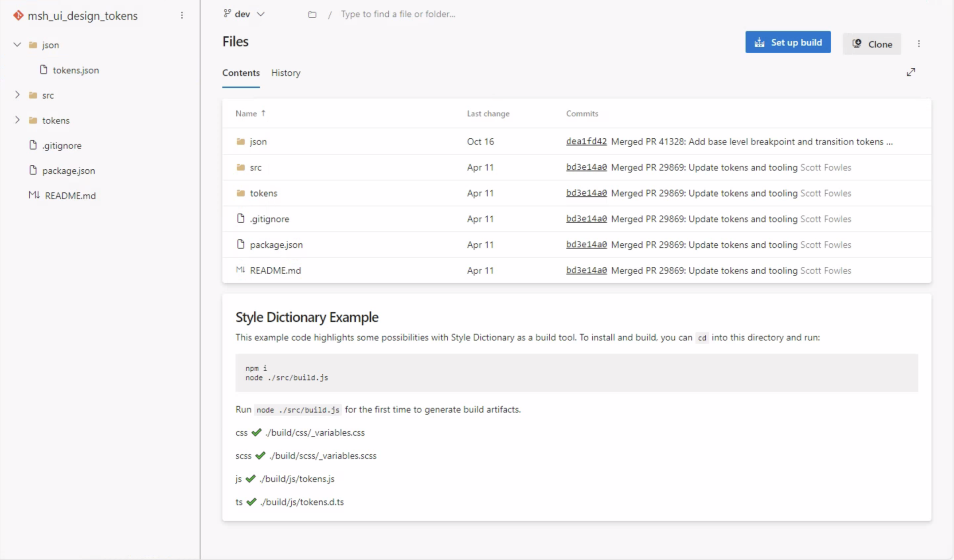Expand the src folder in sidebar
Viewport: 954px width, 560px height.
(x=17, y=95)
